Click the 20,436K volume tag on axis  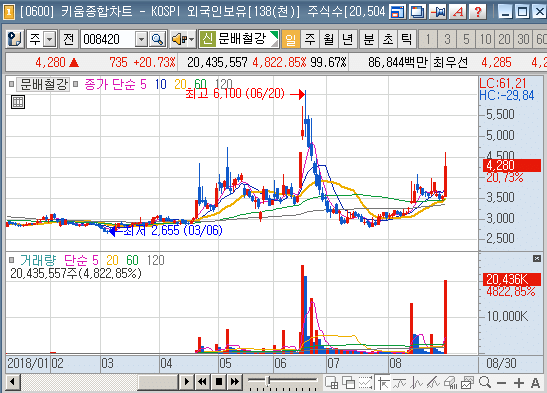[512, 279]
